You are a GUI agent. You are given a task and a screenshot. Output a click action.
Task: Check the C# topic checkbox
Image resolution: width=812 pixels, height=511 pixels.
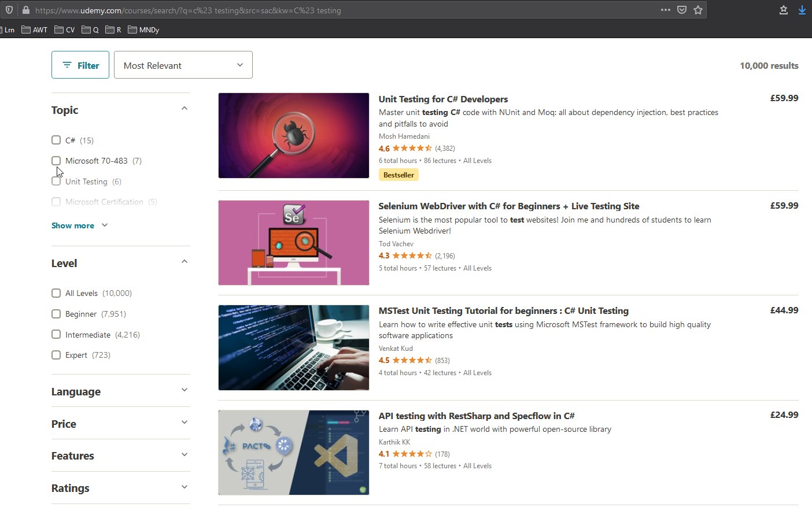(x=56, y=140)
